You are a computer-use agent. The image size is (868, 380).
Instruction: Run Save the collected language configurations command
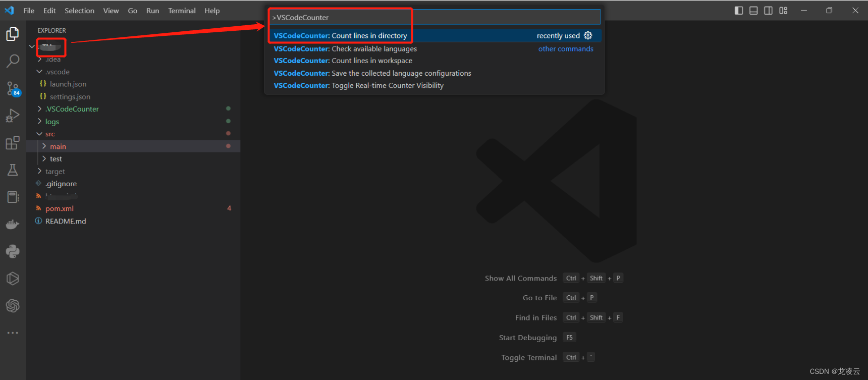pos(435,73)
